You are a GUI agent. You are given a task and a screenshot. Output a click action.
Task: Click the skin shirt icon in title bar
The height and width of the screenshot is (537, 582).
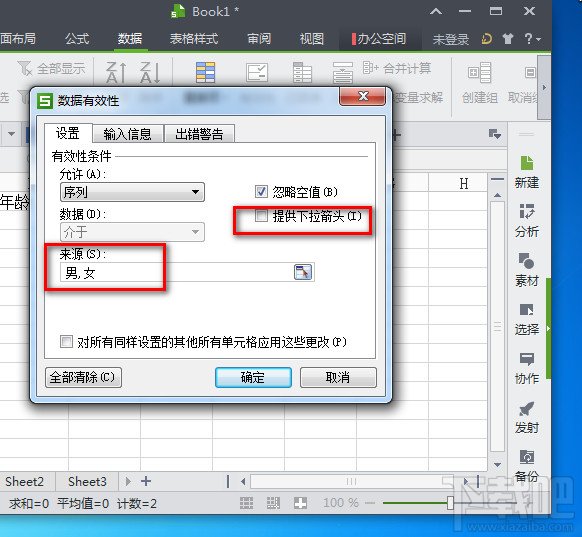(508, 39)
